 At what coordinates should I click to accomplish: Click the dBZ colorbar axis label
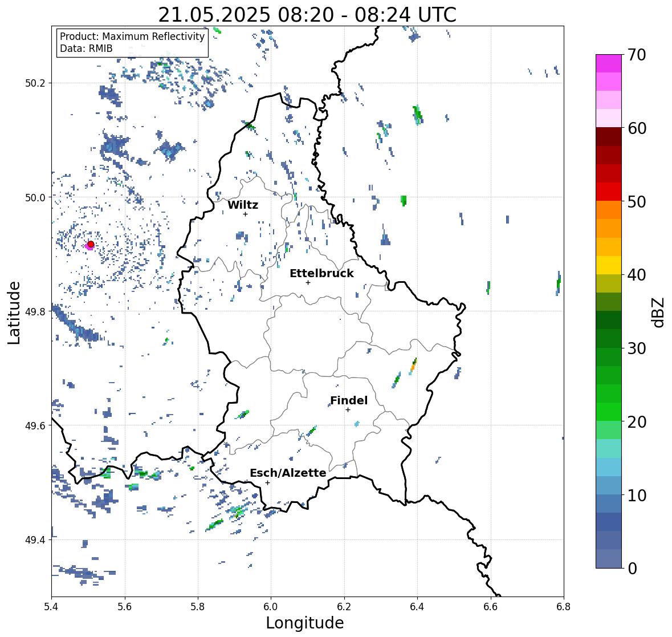coord(658,312)
